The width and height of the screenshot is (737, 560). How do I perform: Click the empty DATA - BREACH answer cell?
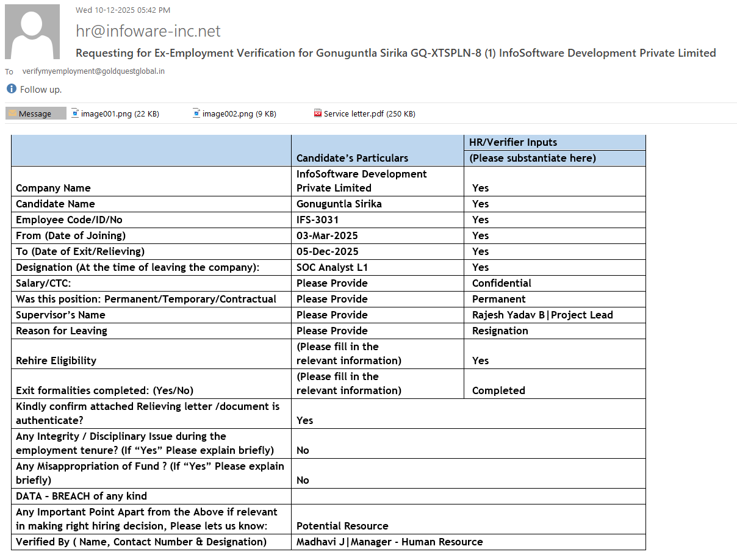(x=467, y=496)
